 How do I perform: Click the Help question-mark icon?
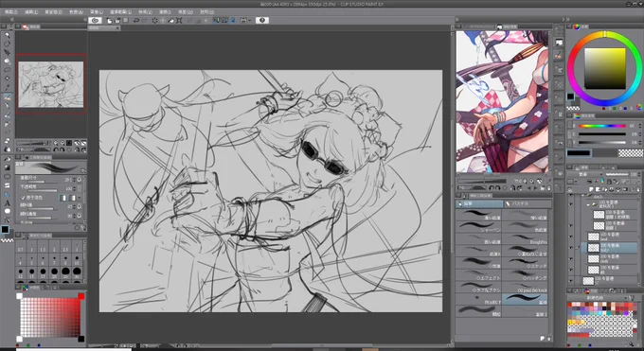262,20
